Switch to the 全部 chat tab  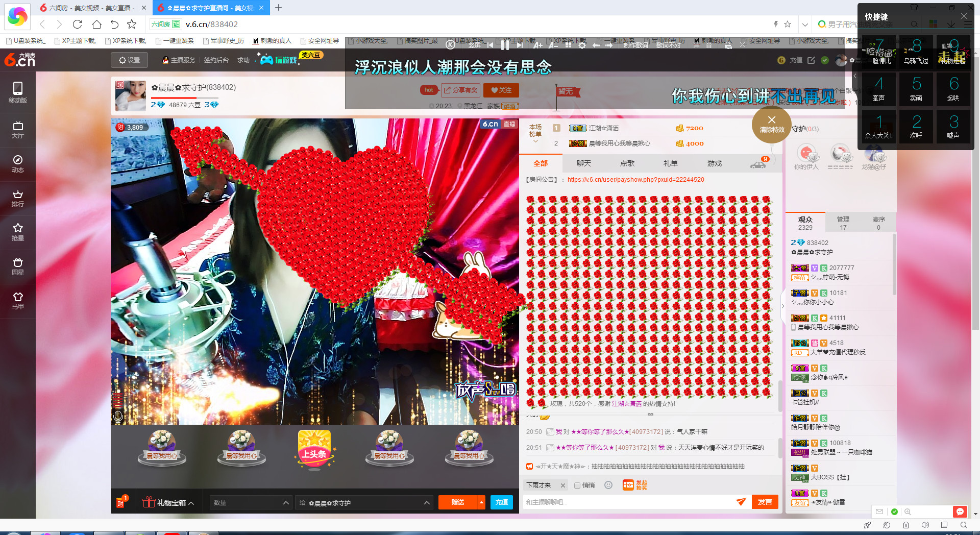point(541,163)
